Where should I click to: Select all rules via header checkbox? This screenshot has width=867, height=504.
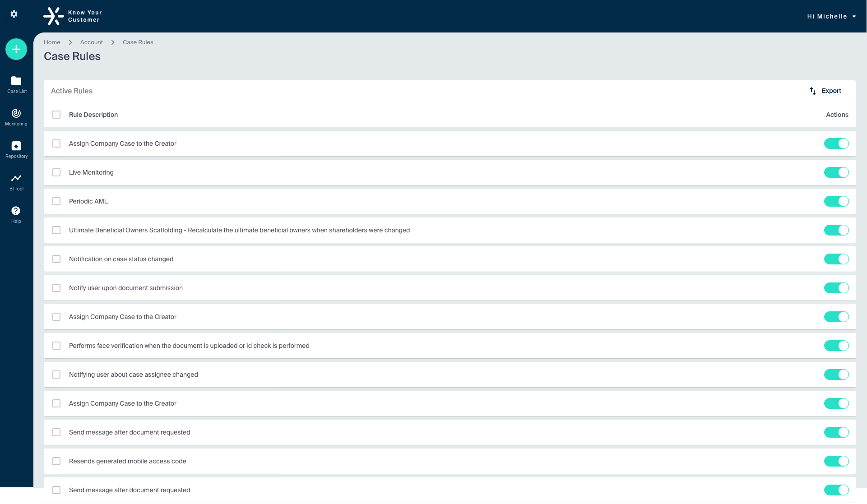(x=56, y=115)
